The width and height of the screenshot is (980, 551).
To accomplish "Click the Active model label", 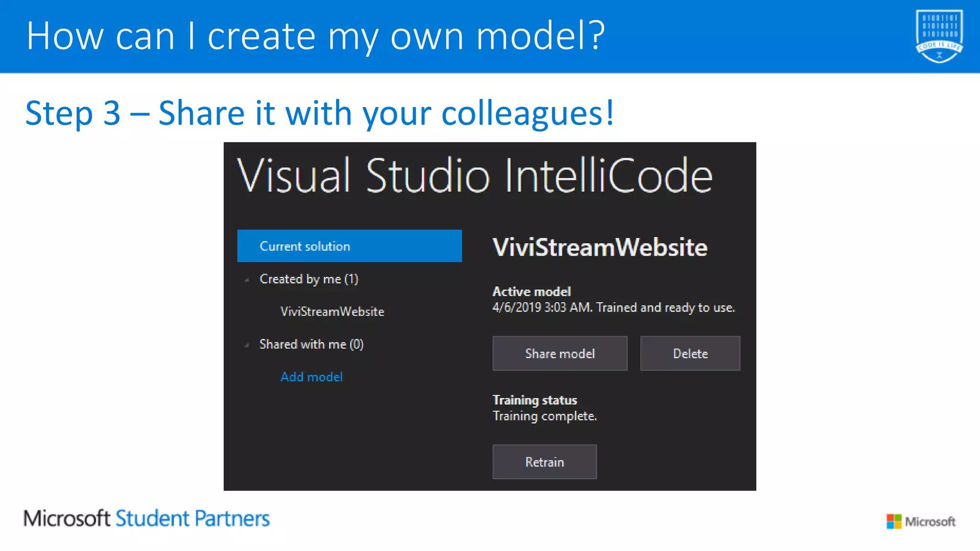I will click(532, 291).
